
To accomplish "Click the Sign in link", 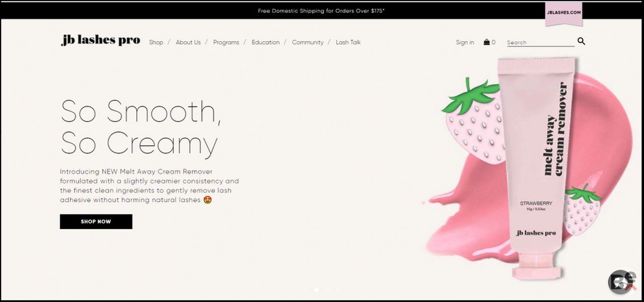I will click(x=465, y=42).
